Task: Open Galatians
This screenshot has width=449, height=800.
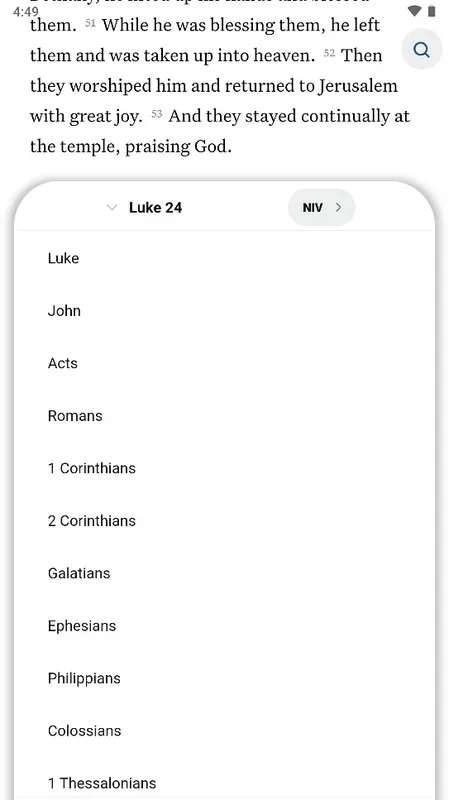Action: point(224,573)
